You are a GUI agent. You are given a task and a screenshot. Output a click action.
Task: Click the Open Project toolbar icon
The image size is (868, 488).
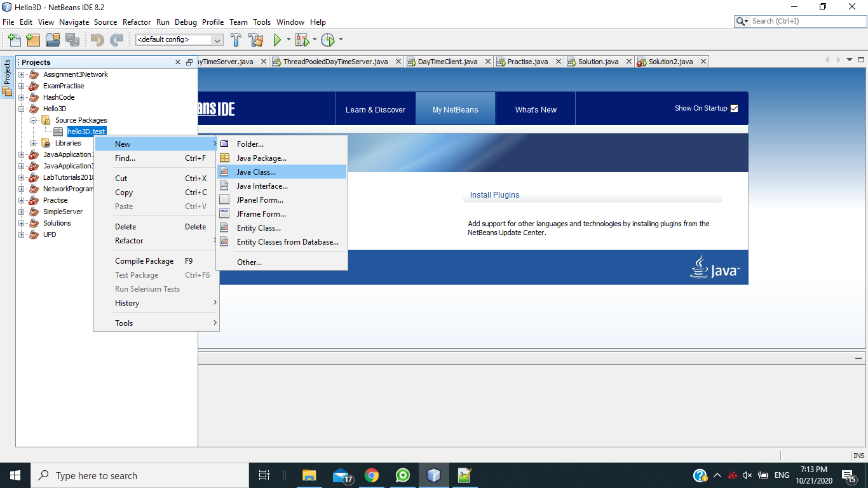coord(53,40)
